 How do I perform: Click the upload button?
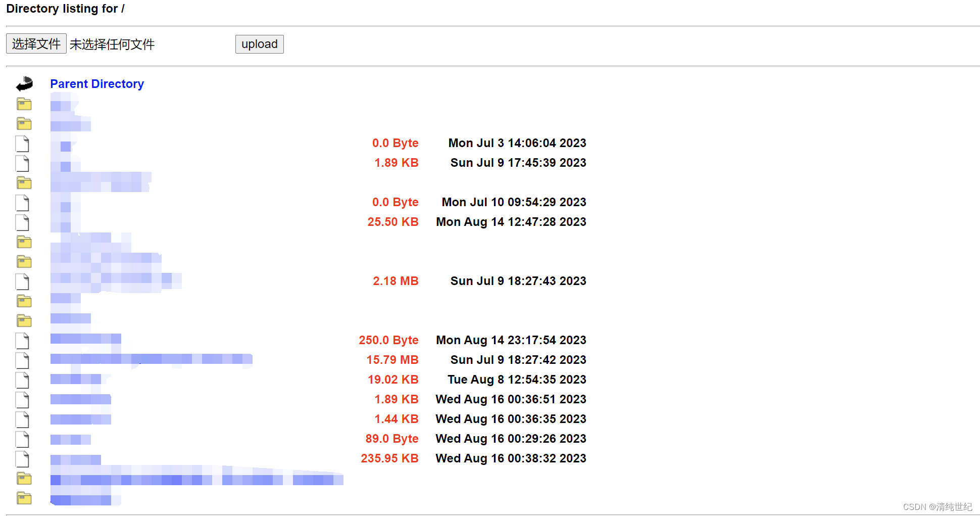260,44
